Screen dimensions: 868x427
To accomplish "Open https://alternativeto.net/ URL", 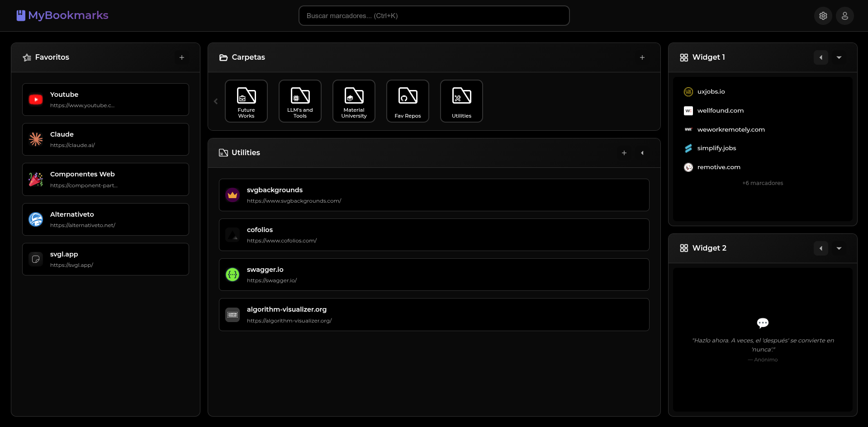I will coord(83,225).
